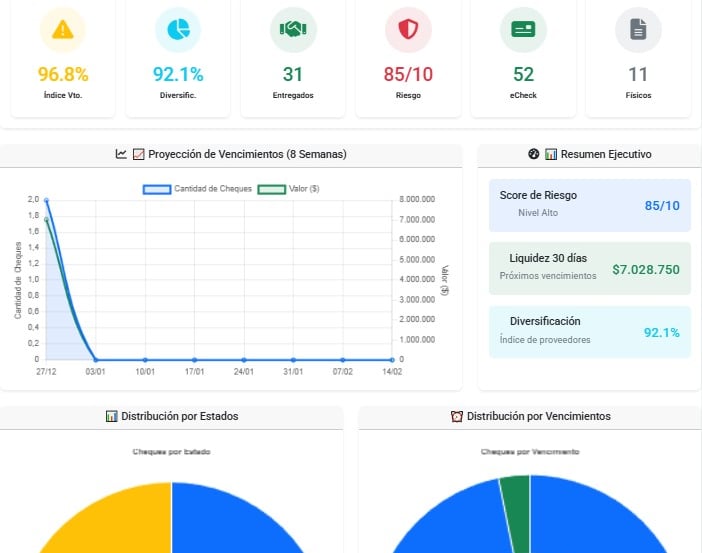The image size is (702, 553).
Task: Click the cyan pie chart Diversific. icon
Action: (x=178, y=30)
